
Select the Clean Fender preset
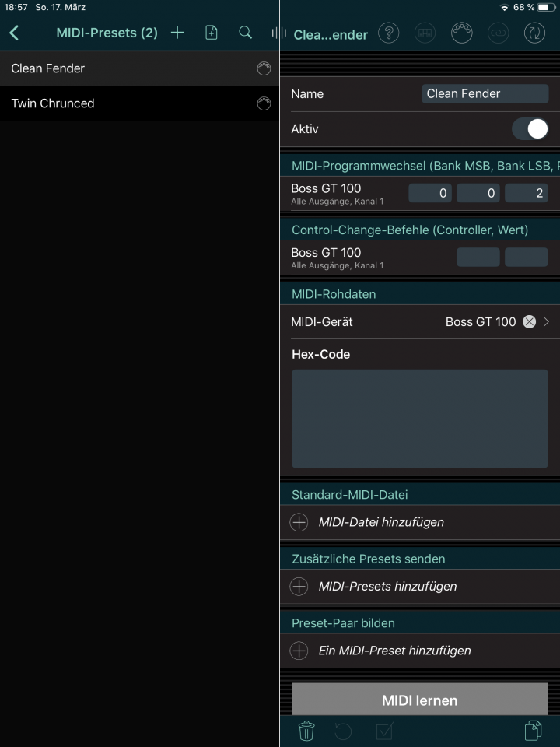[x=139, y=68]
